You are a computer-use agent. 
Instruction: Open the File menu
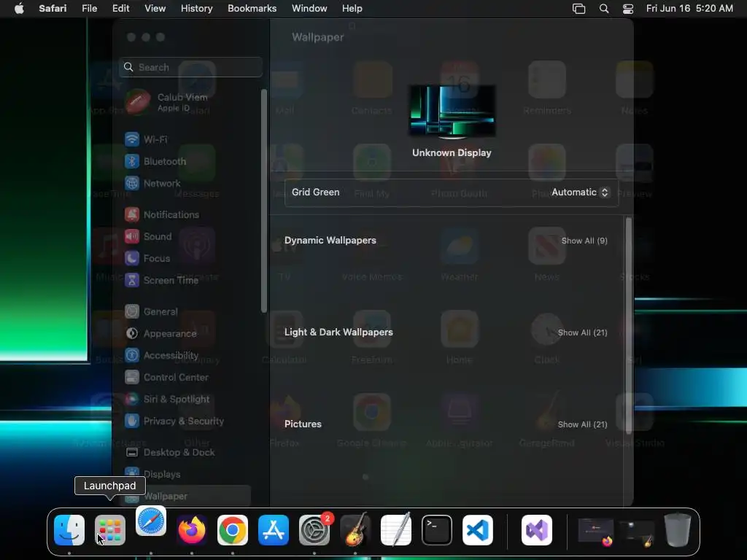tap(90, 9)
